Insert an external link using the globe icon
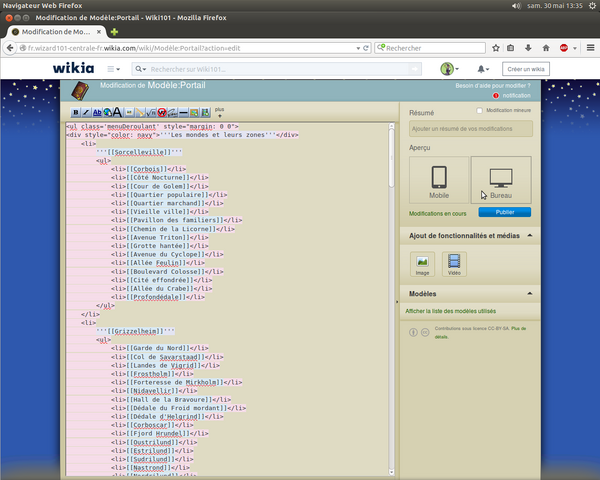This screenshot has height=480, width=600. [x=108, y=113]
